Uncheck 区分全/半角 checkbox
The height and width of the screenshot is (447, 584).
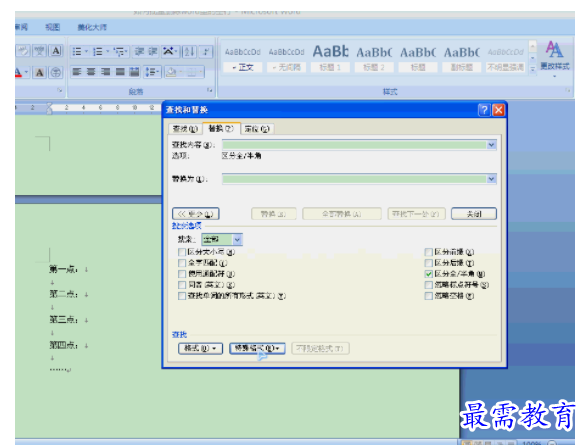[428, 274]
